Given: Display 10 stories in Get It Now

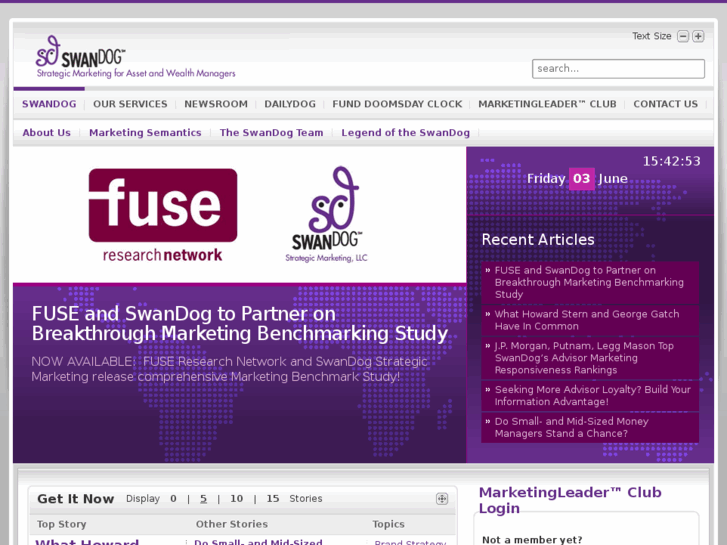Looking at the screenshot, I should pos(236,499).
